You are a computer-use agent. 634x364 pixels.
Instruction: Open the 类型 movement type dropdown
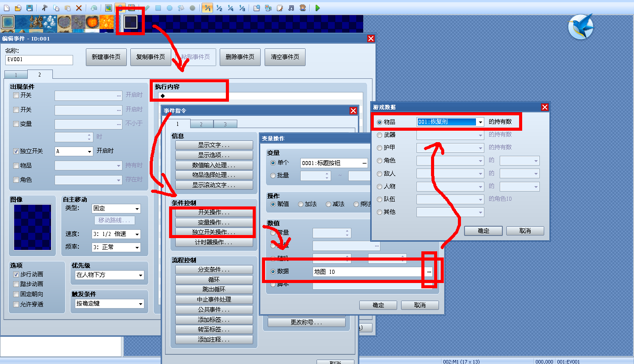(137, 209)
